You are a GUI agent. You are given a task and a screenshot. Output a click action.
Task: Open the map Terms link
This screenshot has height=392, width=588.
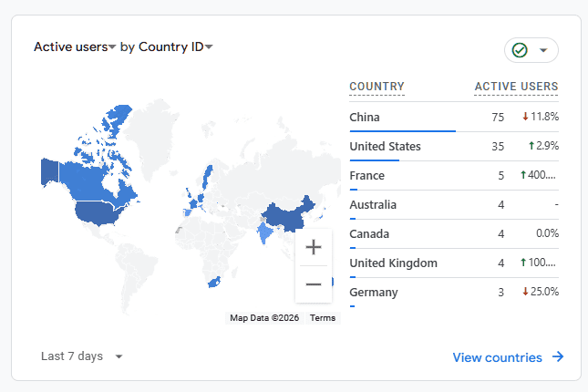(323, 318)
